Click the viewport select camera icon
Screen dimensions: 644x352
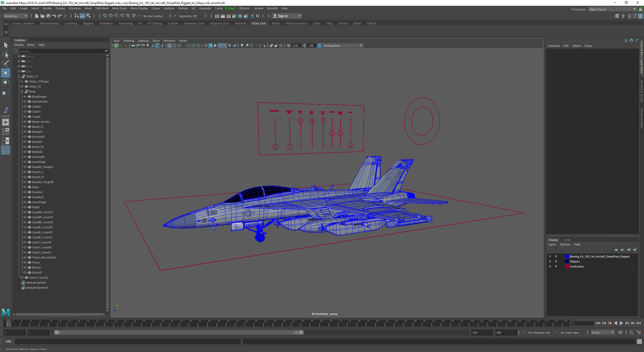pyautogui.click(x=133, y=46)
